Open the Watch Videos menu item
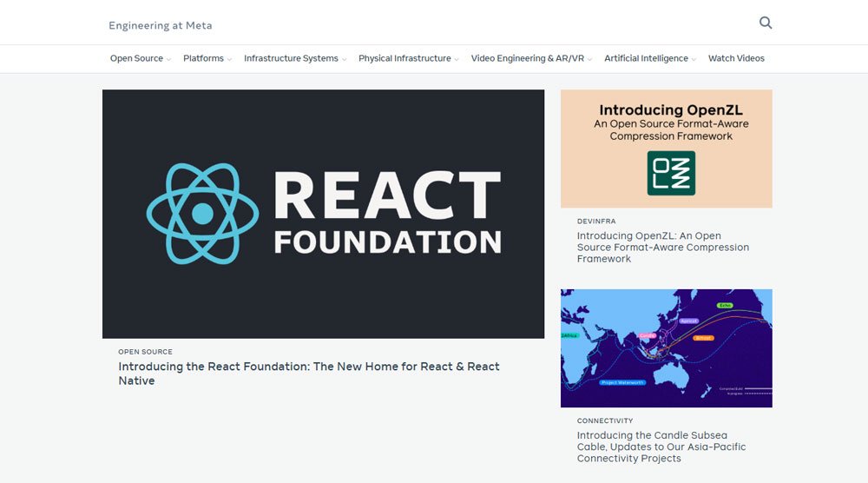 coord(736,58)
